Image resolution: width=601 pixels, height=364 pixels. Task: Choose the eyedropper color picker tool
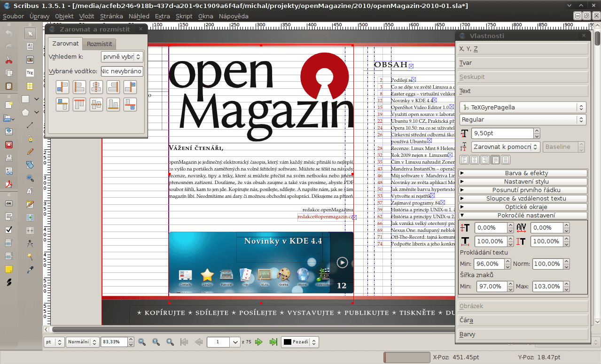click(30, 269)
